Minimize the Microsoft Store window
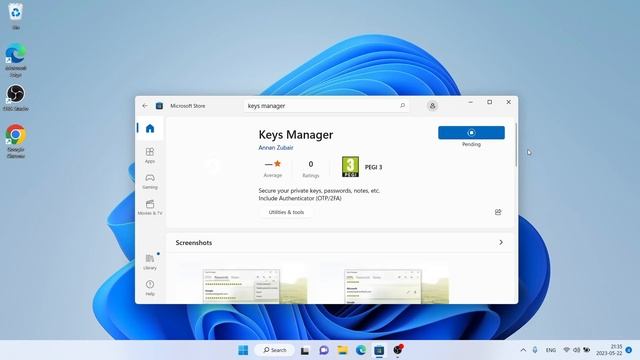Viewport: 640px width, 360px height. pos(471,102)
